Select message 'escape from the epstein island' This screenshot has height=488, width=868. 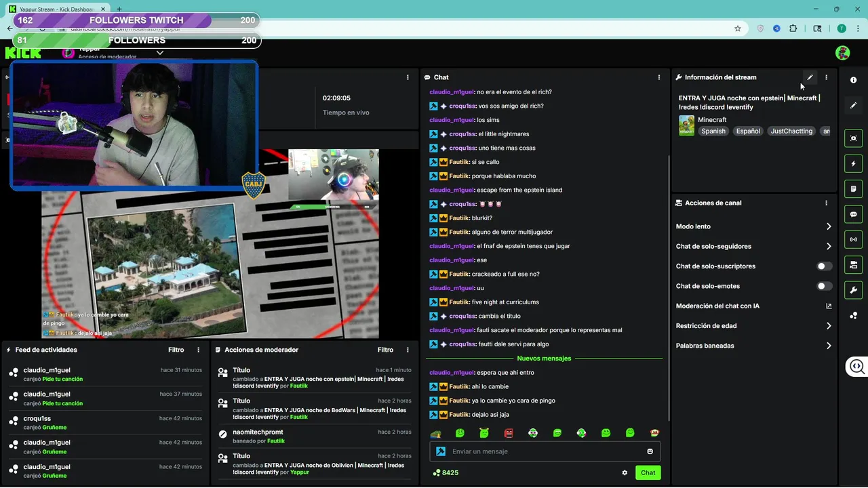click(519, 190)
